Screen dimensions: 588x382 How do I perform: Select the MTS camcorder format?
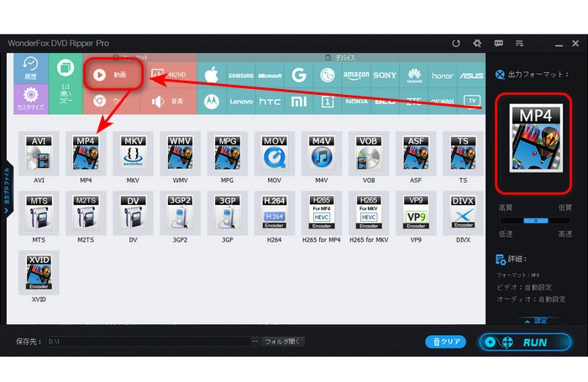coord(39,212)
